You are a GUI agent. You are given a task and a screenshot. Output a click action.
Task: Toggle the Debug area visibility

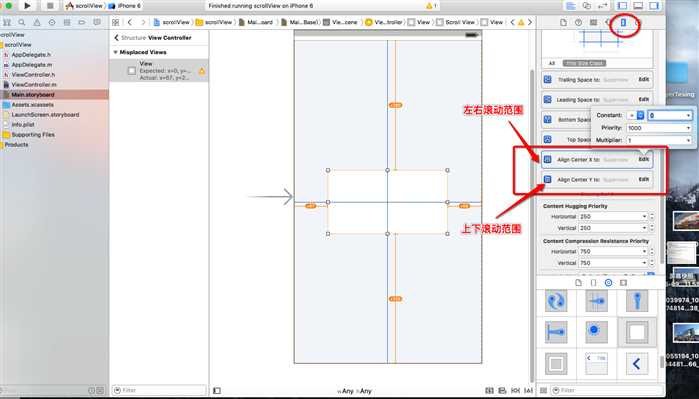(x=638, y=6)
